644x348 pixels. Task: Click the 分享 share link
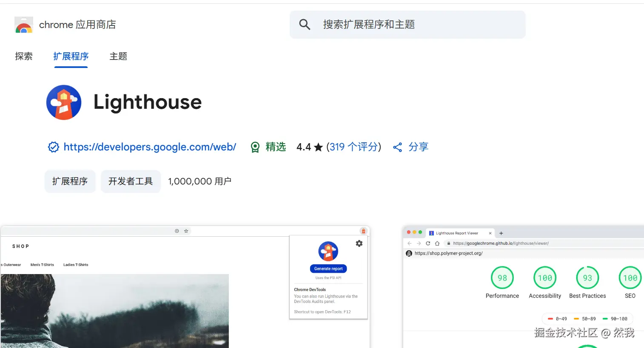click(x=419, y=147)
